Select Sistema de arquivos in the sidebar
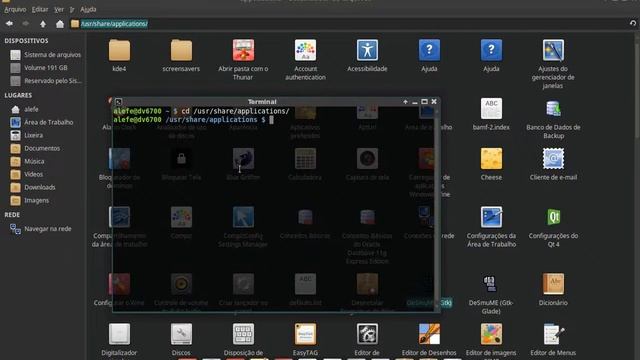 [45, 54]
